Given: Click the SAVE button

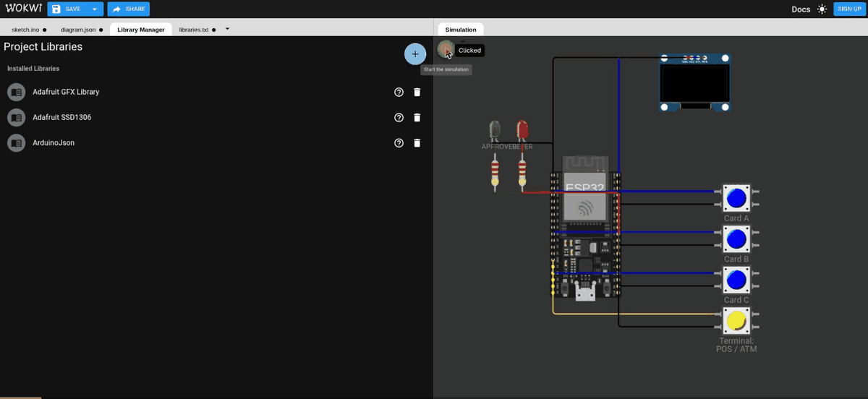Looking at the screenshot, I should point(67,9).
